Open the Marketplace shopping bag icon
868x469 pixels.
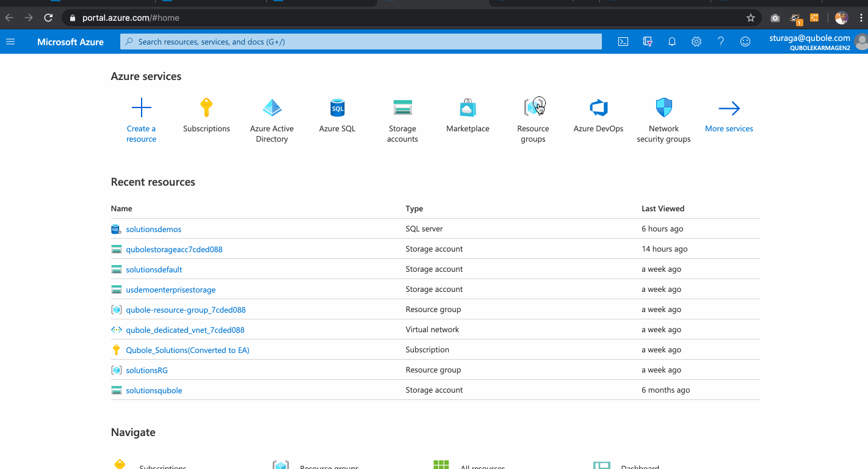point(468,108)
